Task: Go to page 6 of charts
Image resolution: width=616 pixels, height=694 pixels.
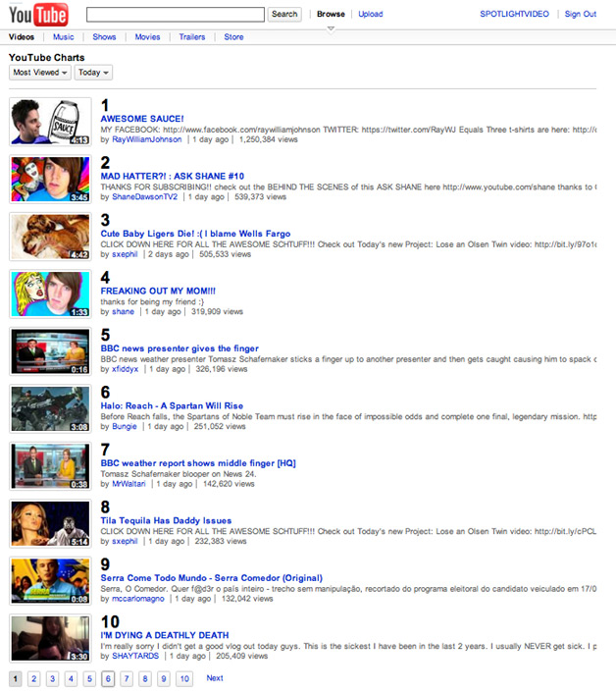Action: click(x=108, y=678)
